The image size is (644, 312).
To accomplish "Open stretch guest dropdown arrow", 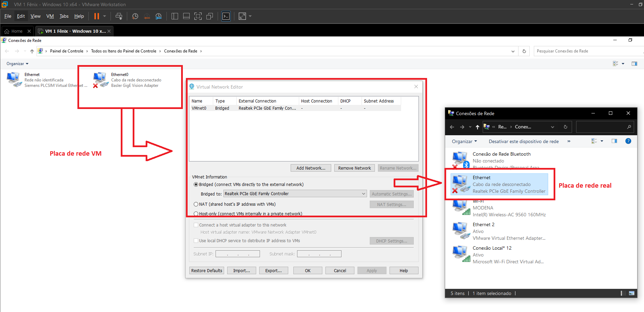I will 250,16.
